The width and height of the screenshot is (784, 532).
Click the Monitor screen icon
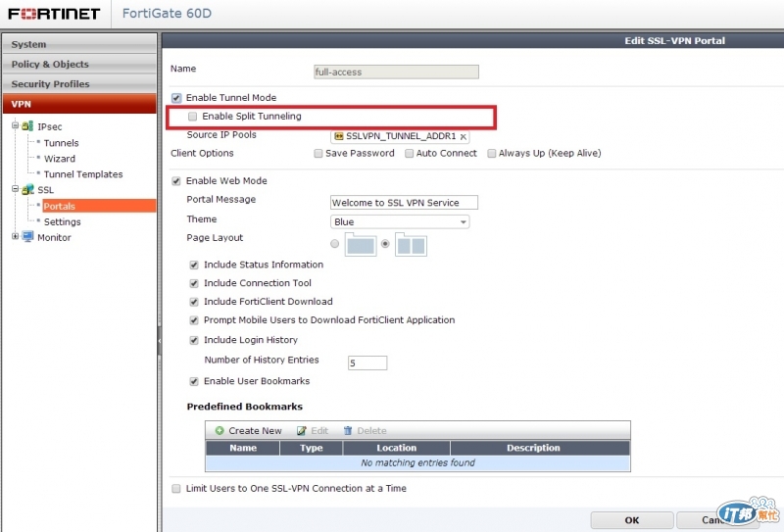click(x=27, y=237)
